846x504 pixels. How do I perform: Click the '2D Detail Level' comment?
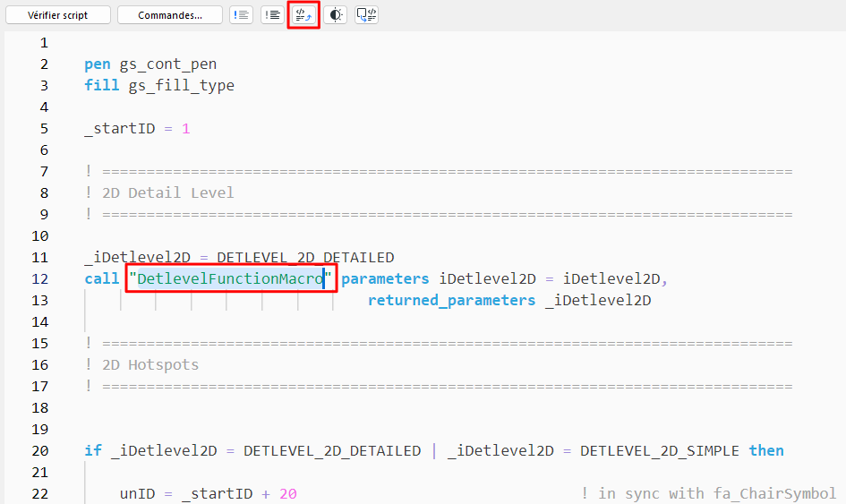pos(167,192)
